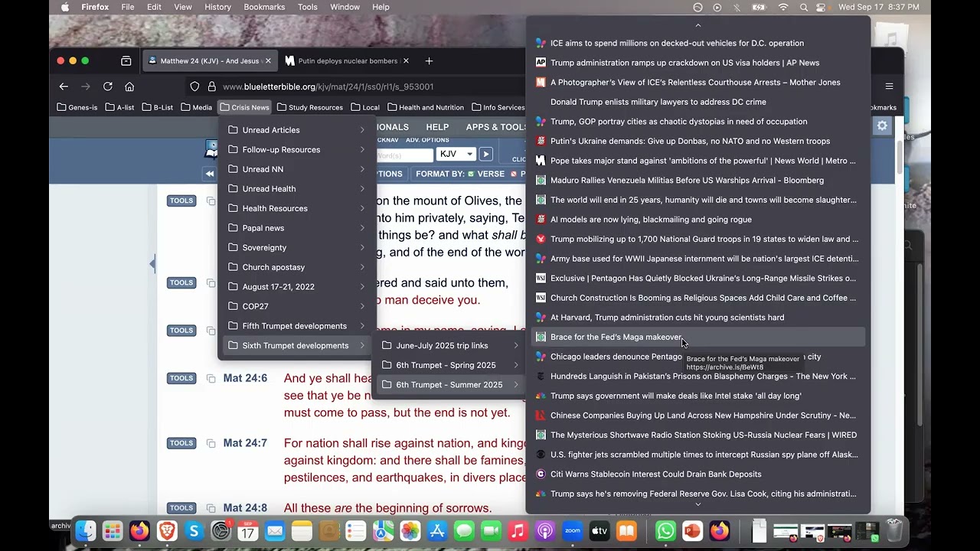Viewport: 980px width, 551px height.
Task: Open Launchpad from the Dock
Action: 113,530
